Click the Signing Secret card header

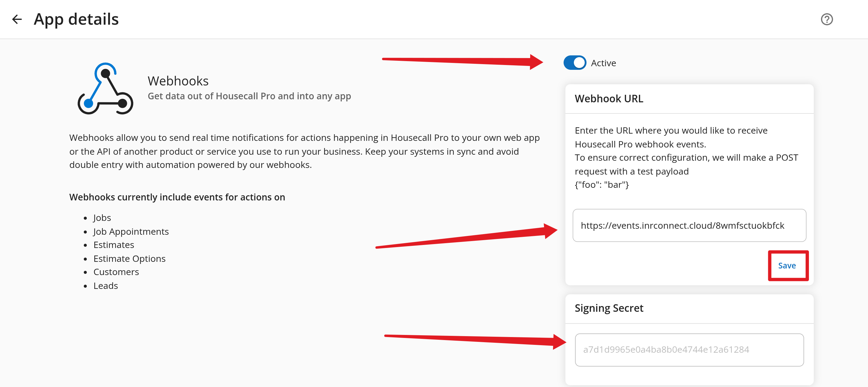pyautogui.click(x=609, y=308)
